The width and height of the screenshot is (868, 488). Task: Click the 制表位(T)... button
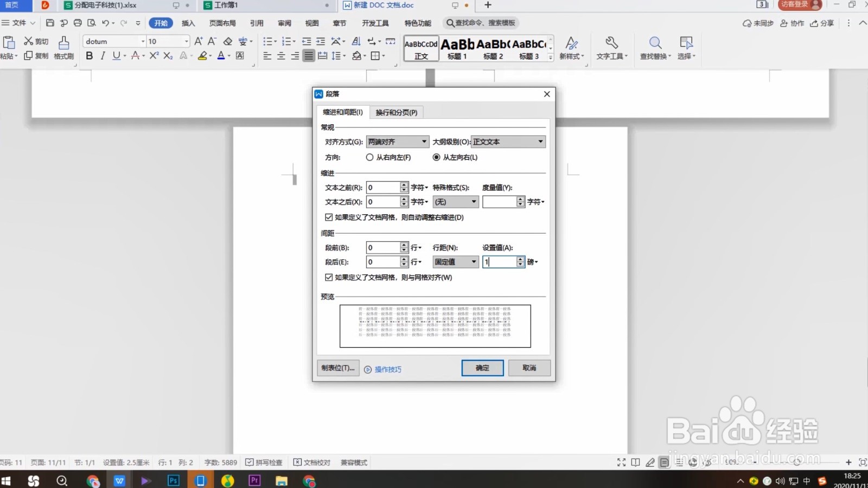338,368
